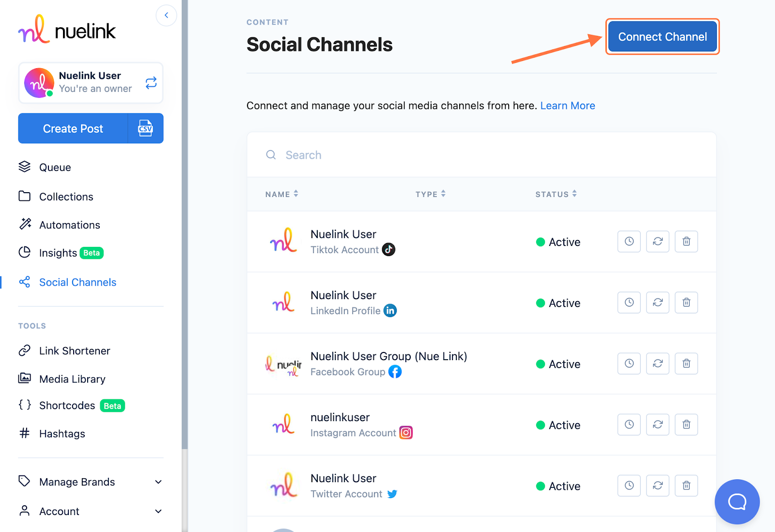Refresh the Facebook Group channel
The height and width of the screenshot is (532, 775).
point(658,364)
